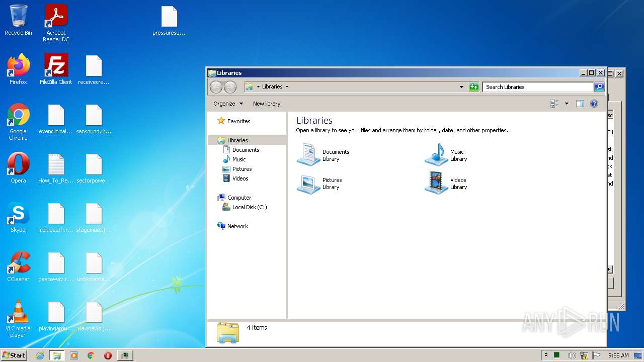Click the Chrome taskbar icon

tap(91, 355)
